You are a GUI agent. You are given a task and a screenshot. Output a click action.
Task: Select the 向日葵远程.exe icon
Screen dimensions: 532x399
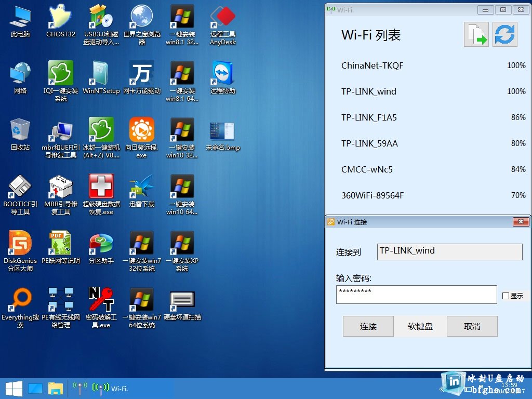142,138
